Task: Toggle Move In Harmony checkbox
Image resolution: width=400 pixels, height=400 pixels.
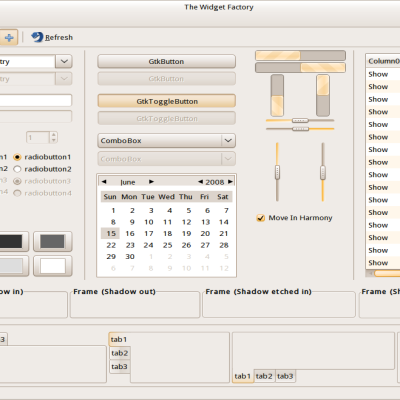Action: (x=294, y=218)
